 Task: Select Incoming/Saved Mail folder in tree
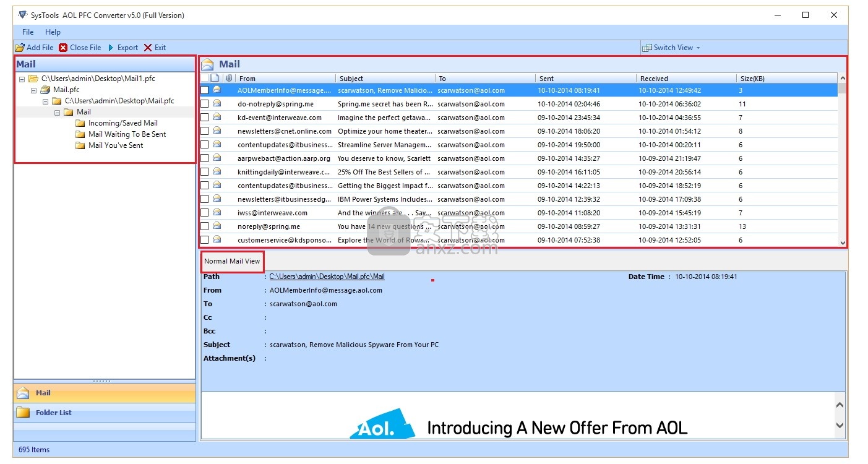click(x=122, y=123)
